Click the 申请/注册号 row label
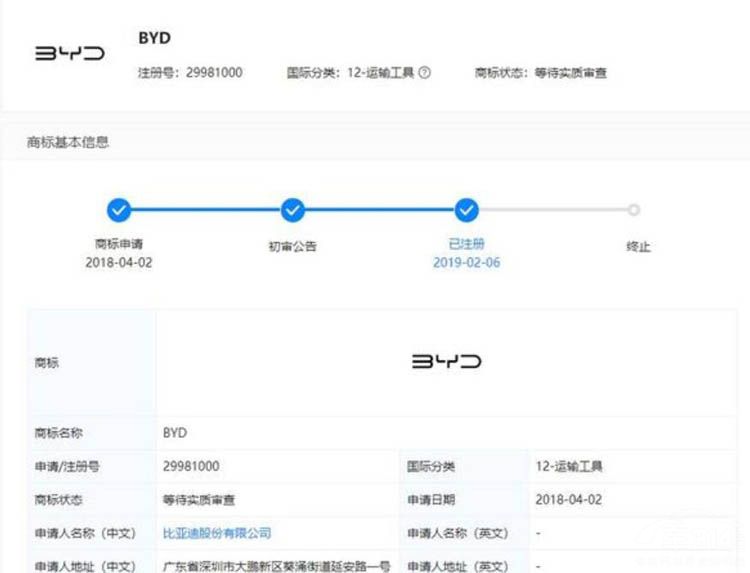 (x=67, y=466)
